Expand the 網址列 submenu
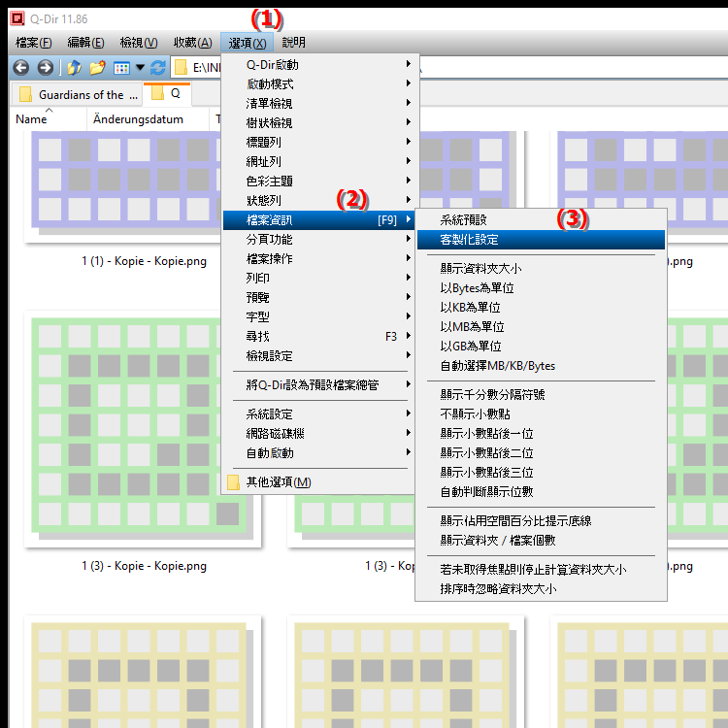 coord(320,161)
